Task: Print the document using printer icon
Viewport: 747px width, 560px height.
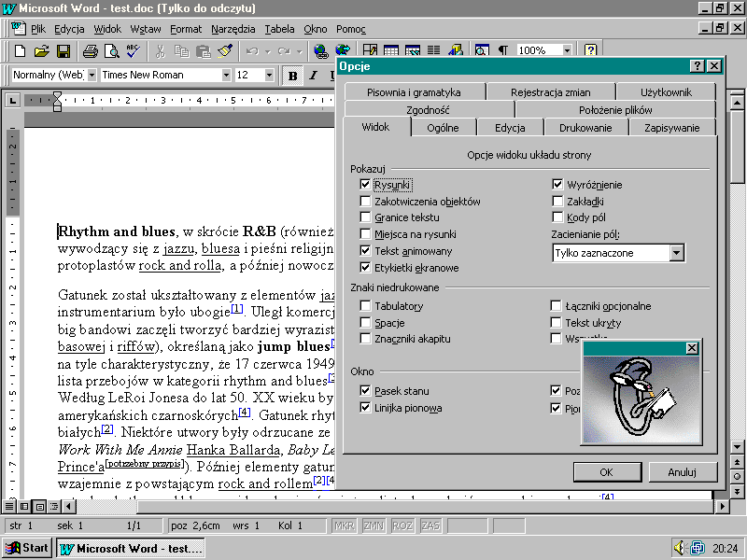Action: point(90,50)
